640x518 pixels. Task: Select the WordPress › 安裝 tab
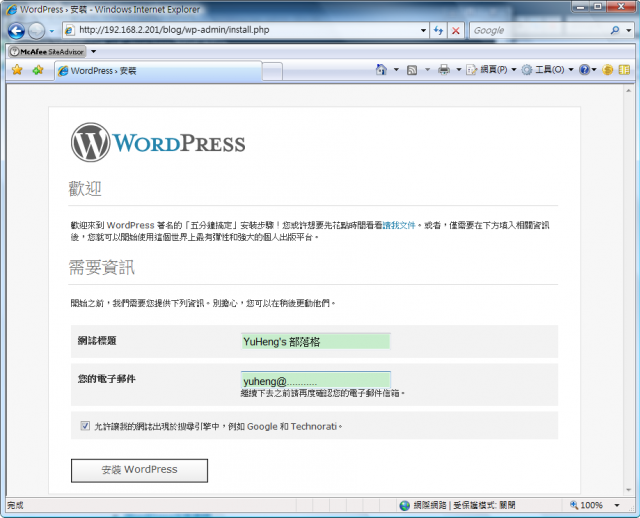coord(158,71)
